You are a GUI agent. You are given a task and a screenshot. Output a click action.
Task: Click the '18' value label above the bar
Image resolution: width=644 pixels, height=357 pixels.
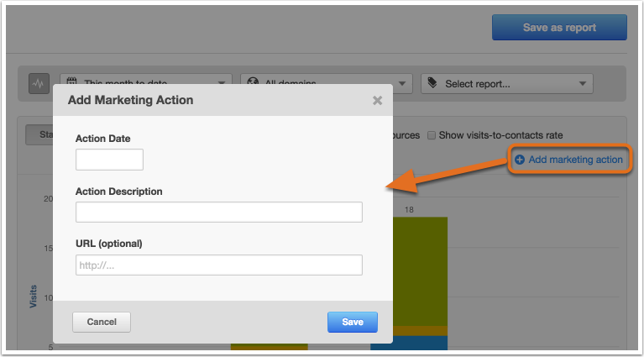click(x=409, y=210)
